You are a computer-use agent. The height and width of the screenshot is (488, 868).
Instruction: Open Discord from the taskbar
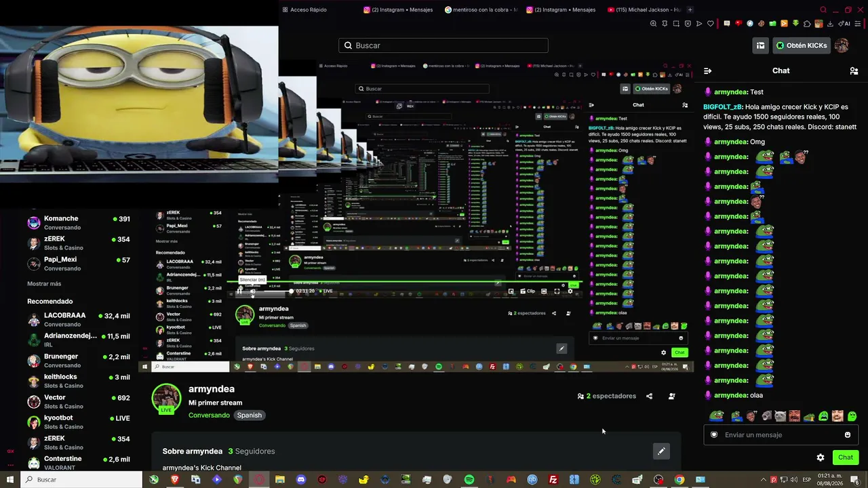pyautogui.click(x=301, y=480)
